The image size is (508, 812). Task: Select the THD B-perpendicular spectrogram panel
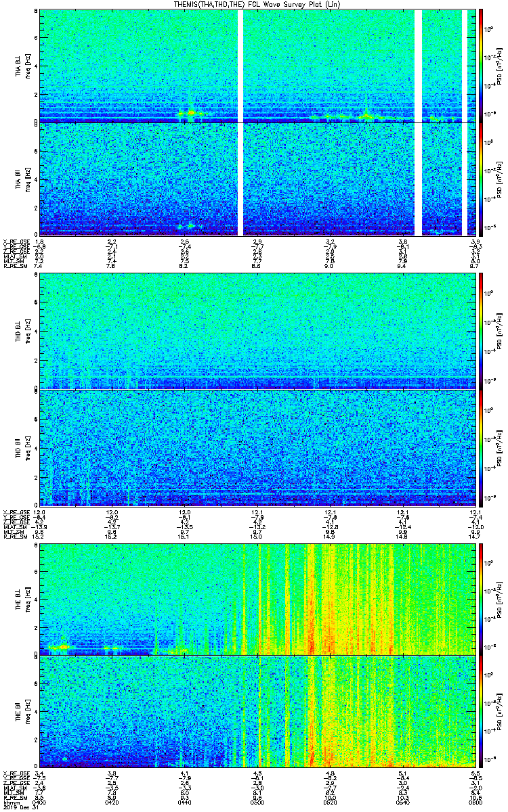point(257,331)
